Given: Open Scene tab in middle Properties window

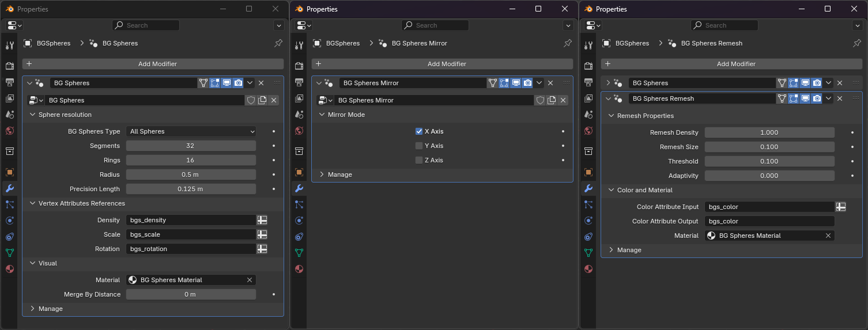Looking at the screenshot, I should (299, 114).
